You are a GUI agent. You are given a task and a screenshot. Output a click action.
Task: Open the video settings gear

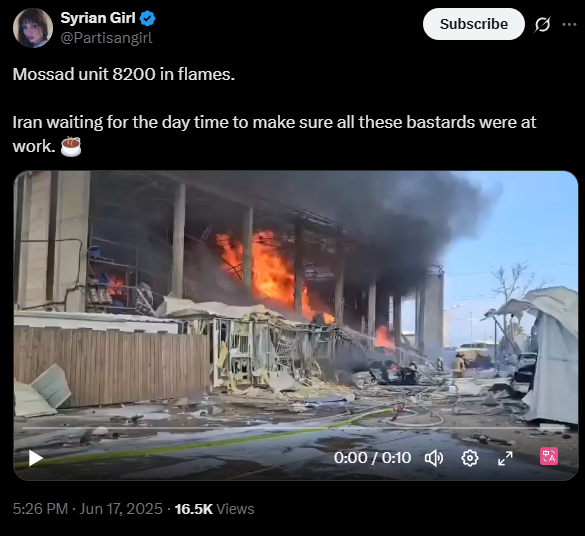(470, 458)
